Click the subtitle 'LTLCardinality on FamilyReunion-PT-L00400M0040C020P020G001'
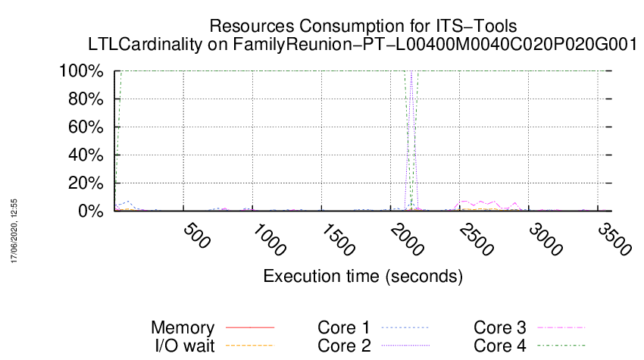 (363, 45)
